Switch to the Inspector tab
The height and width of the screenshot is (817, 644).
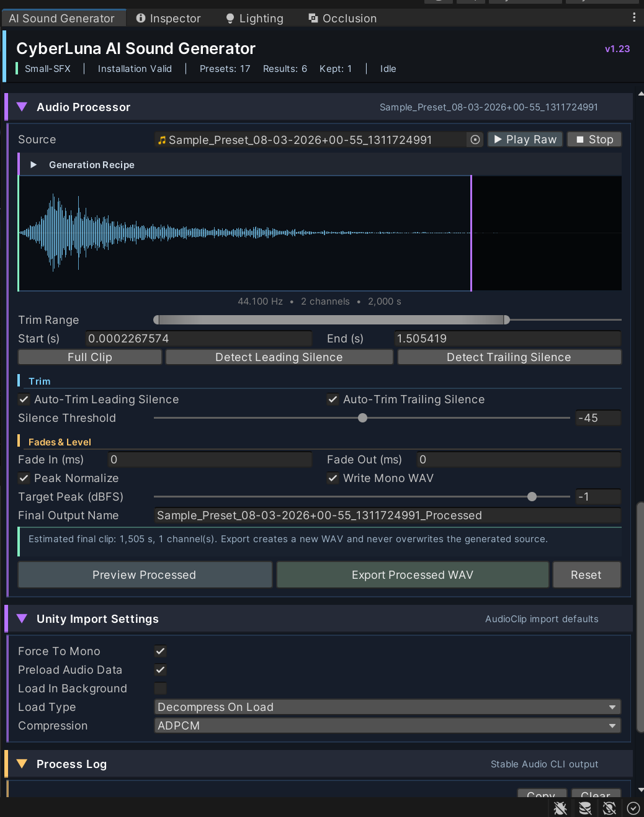coord(168,19)
